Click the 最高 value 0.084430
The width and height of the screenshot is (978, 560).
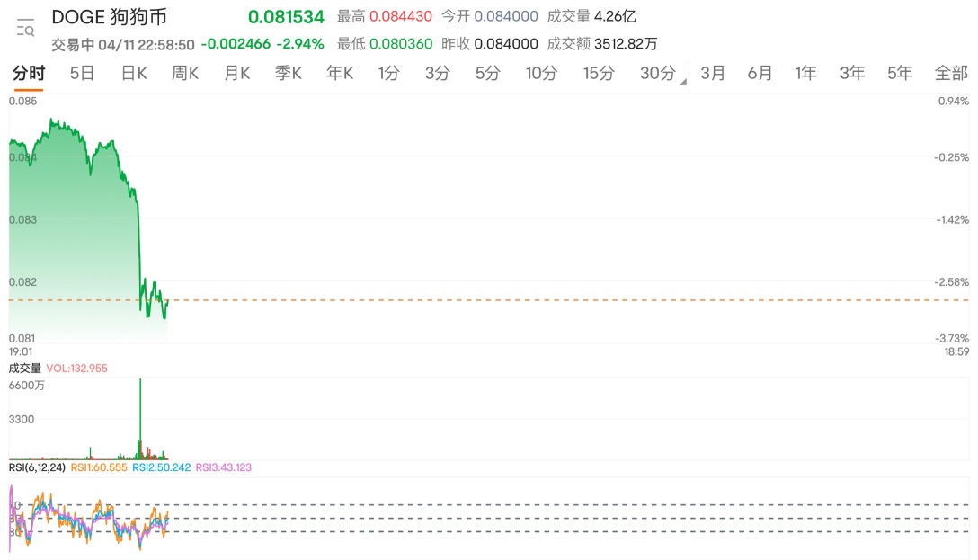pos(400,16)
